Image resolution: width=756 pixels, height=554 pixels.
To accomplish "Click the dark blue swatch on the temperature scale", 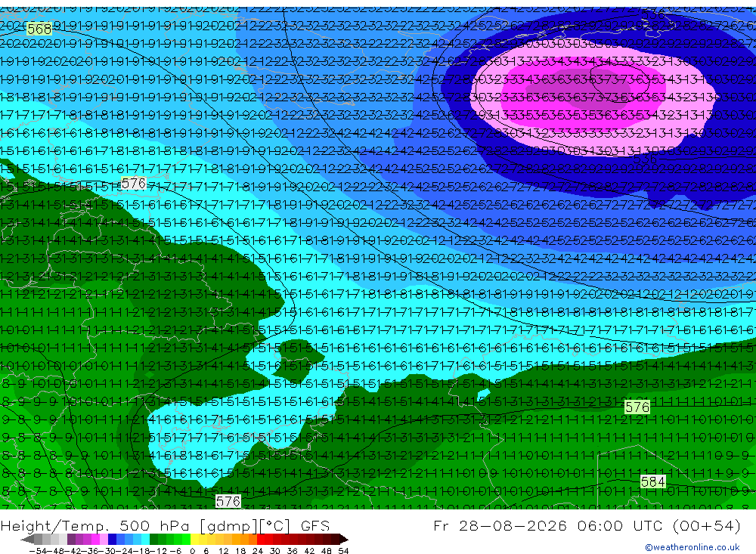I will (x=112, y=539).
